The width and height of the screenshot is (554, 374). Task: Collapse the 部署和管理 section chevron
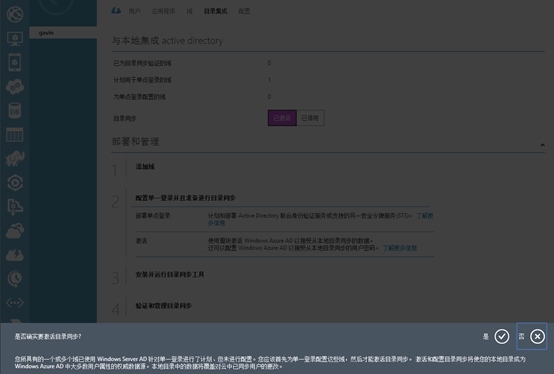[542, 145]
